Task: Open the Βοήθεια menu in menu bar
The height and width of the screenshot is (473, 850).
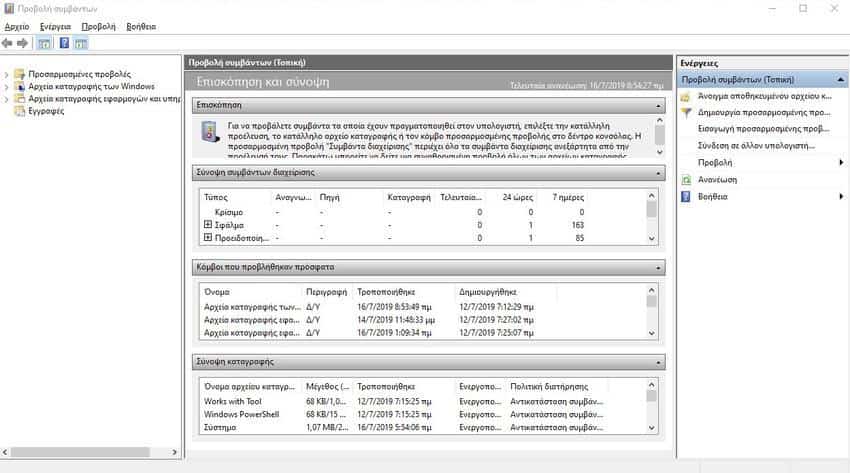Action: pos(141,27)
